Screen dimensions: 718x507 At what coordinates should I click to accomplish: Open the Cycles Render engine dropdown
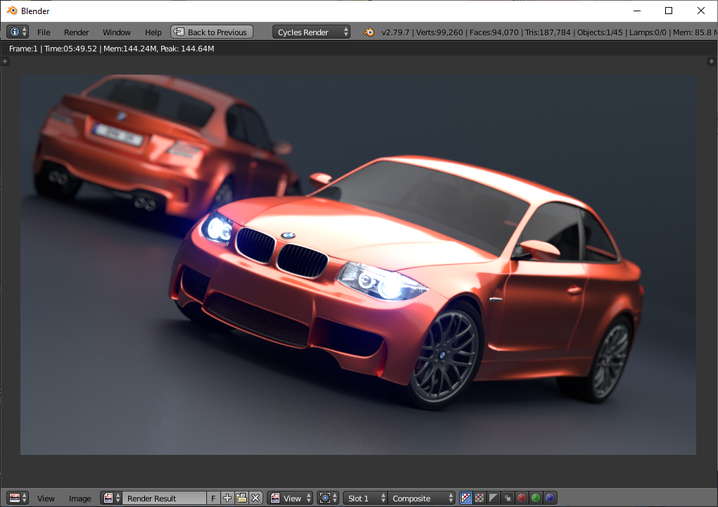tap(311, 32)
